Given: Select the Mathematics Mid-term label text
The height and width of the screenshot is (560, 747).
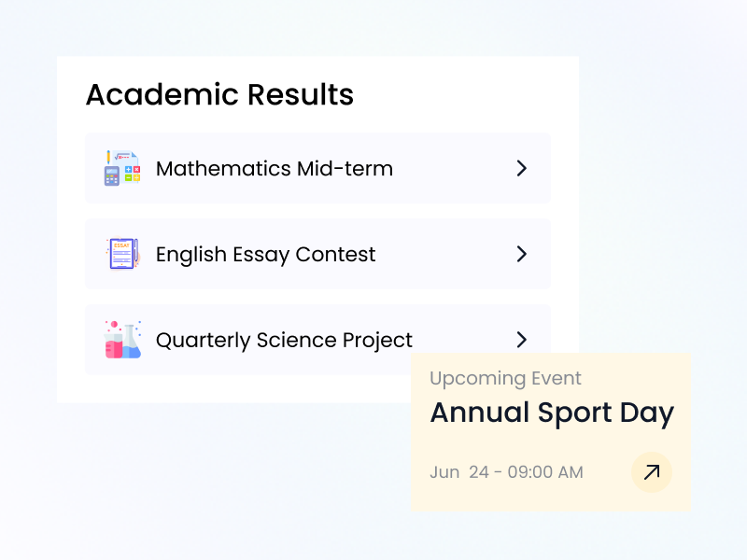Looking at the screenshot, I should [274, 169].
